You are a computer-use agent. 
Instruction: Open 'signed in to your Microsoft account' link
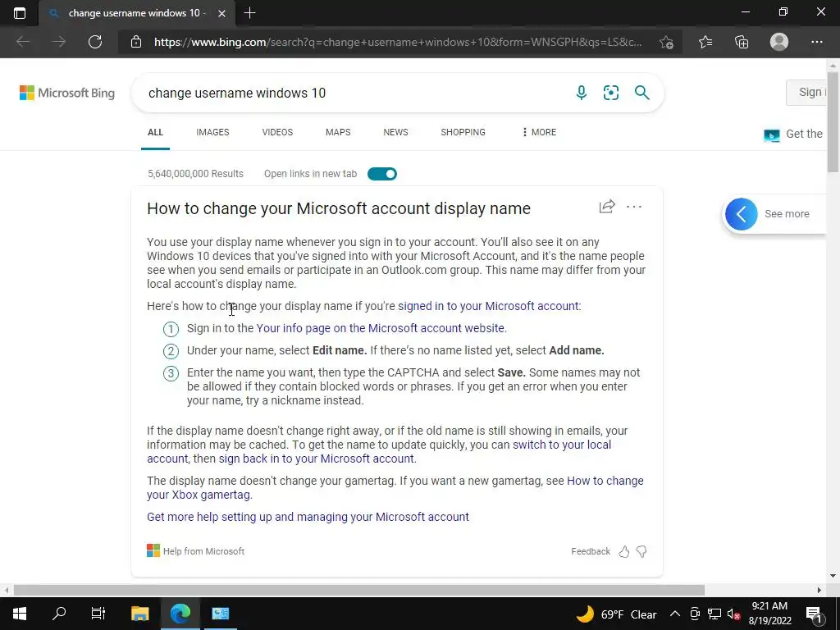click(x=488, y=306)
